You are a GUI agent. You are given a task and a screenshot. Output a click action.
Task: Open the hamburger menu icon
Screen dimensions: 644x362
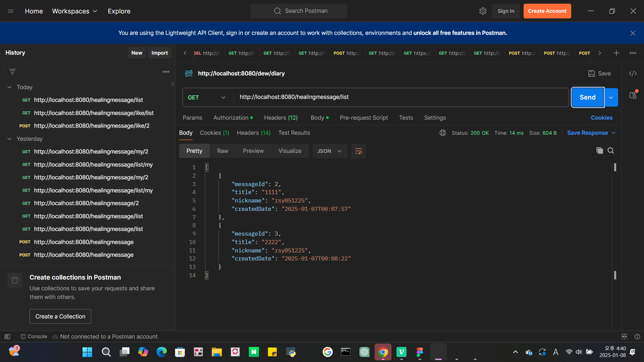[11, 11]
